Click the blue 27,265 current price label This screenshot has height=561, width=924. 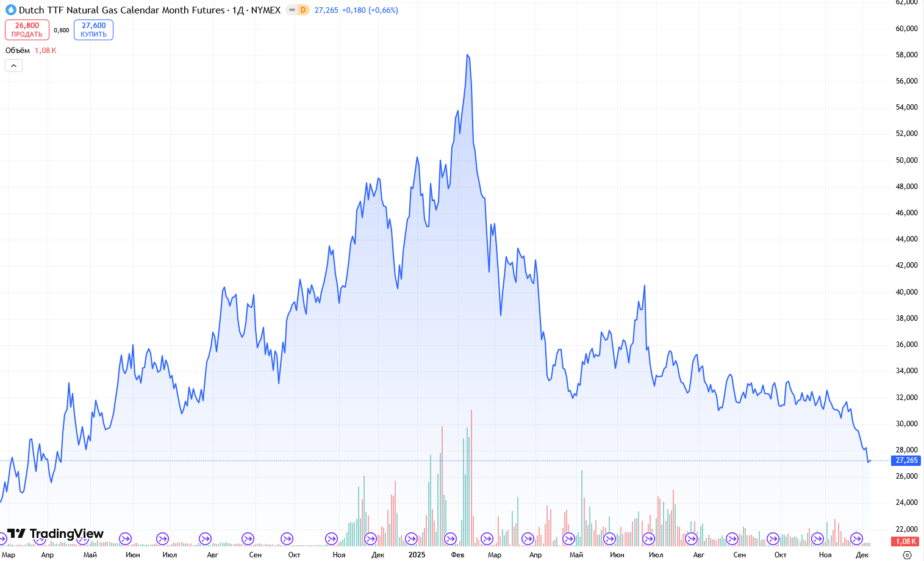(x=906, y=460)
